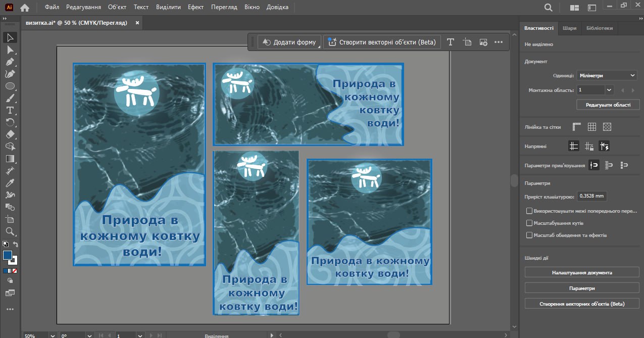Click the blue fill color swatch
The image size is (644, 338).
pyautogui.click(x=8, y=255)
